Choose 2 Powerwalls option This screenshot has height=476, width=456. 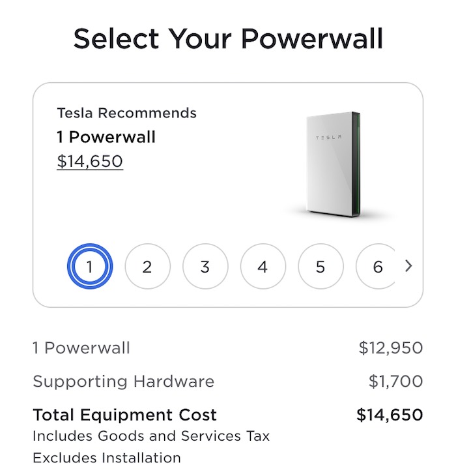tap(147, 266)
